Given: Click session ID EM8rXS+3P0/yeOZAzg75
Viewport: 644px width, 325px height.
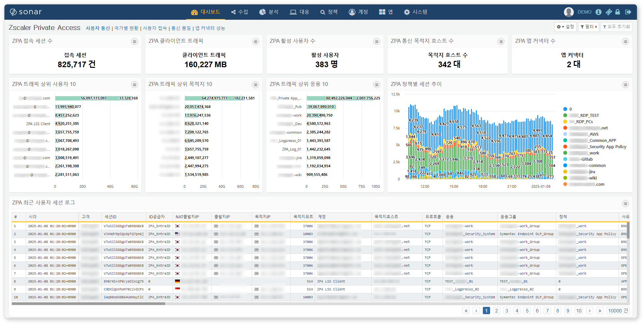Looking at the screenshot, I should [124, 282].
